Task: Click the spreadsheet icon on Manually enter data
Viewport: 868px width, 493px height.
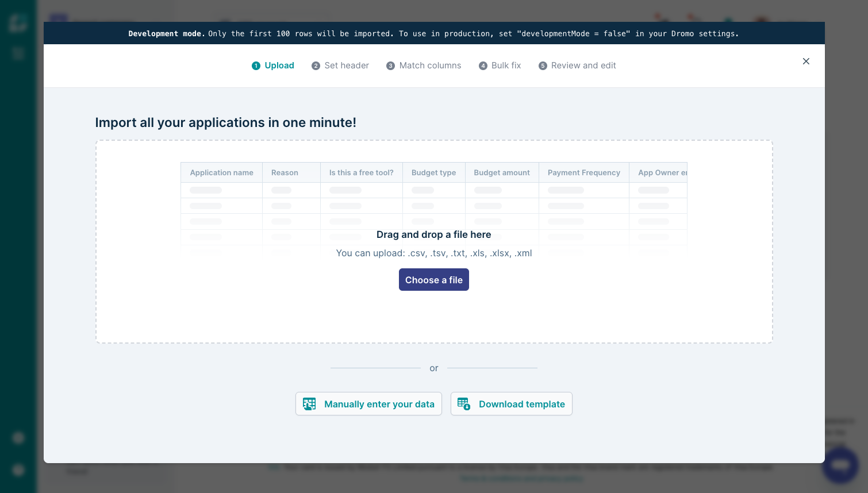Action: click(x=309, y=404)
